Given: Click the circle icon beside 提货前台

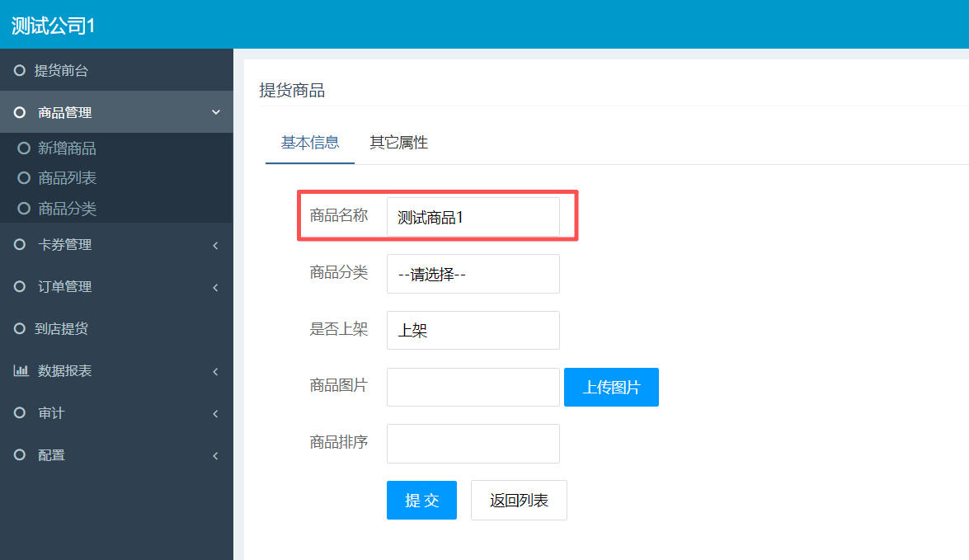Looking at the screenshot, I should [20, 71].
